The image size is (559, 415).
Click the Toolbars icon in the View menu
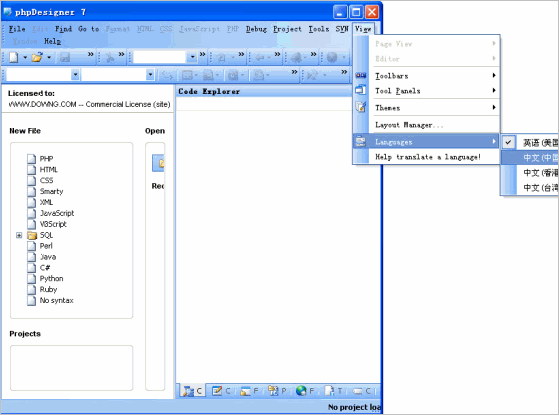[361, 75]
